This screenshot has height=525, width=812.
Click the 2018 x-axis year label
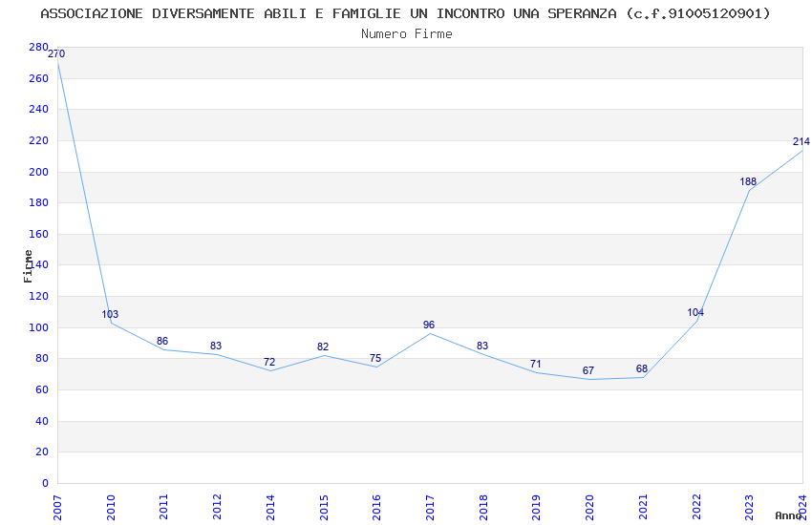point(483,507)
